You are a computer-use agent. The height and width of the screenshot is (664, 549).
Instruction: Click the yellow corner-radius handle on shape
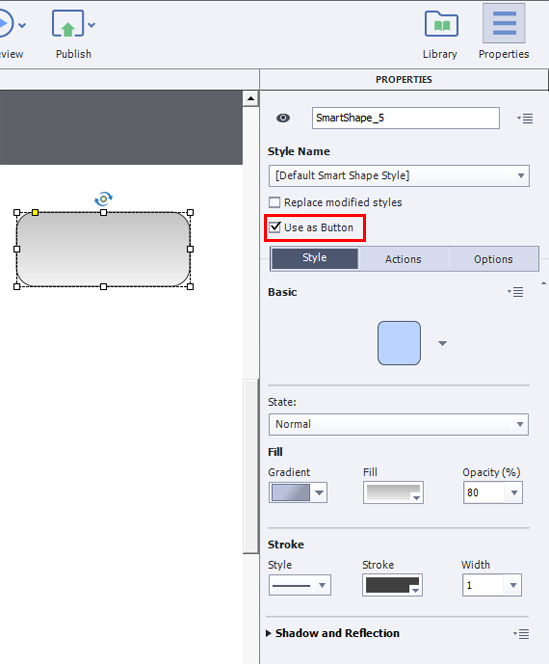pos(36,212)
